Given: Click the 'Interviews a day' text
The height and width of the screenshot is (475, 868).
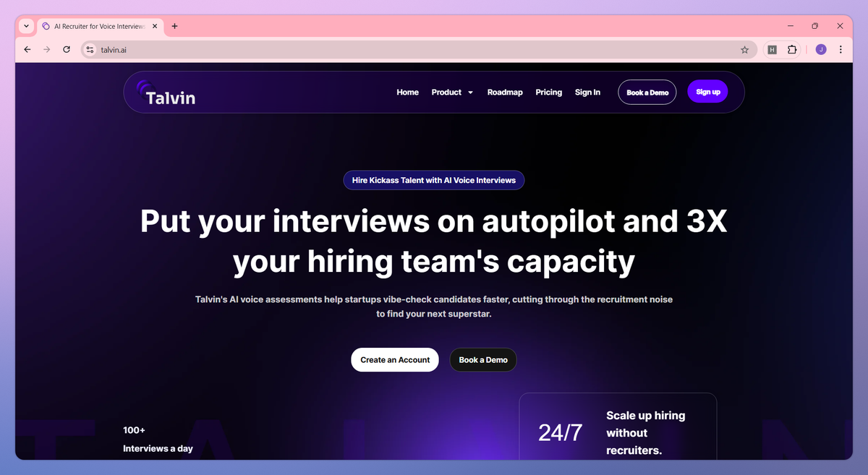Looking at the screenshot, I should (158, 448).
